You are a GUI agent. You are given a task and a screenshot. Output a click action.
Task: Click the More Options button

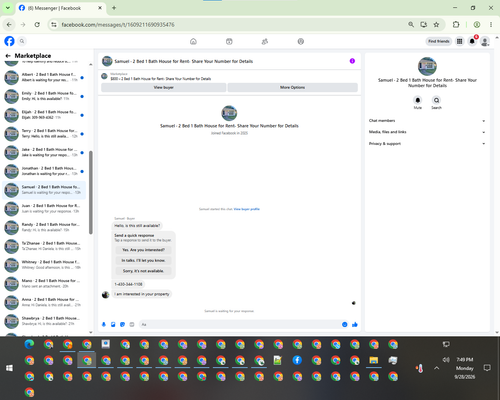pyautogui.click(x=292, y=87)
